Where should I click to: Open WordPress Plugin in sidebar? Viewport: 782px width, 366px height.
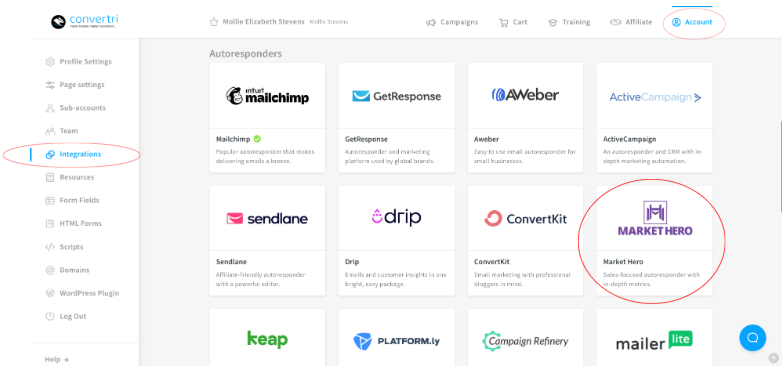coord(82,293)
